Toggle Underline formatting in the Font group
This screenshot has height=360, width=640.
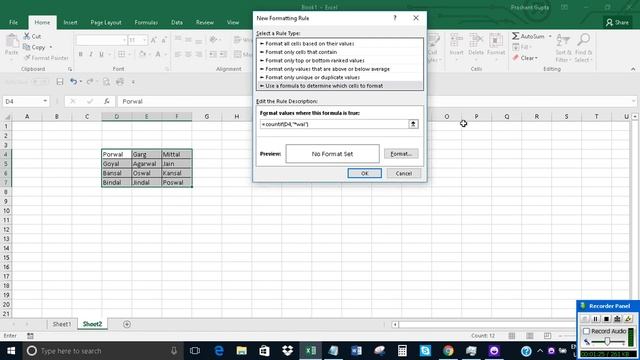(x=101, y=54)
